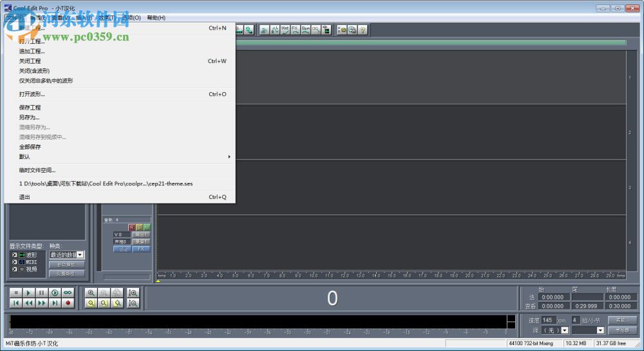This screenshot has height=351, width=644.
Task: Expand the 默认 submenu arrow
Action: click(229, 157)
